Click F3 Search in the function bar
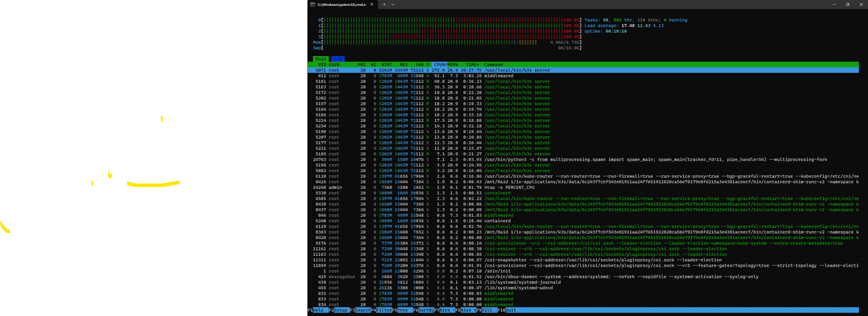 (363, 310)
